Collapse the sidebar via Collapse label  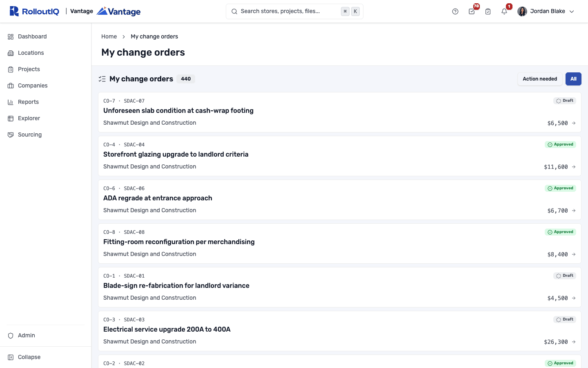pyautogui.click(x=29, y=357)
